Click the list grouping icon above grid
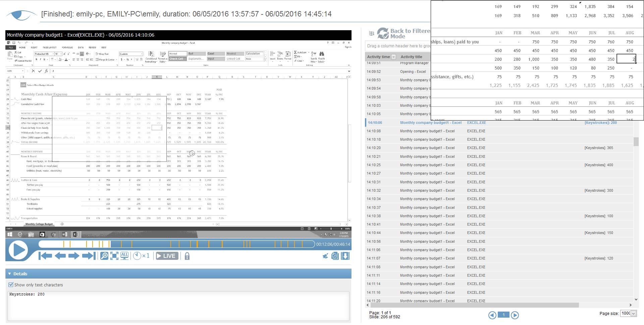 pos(371,33)
